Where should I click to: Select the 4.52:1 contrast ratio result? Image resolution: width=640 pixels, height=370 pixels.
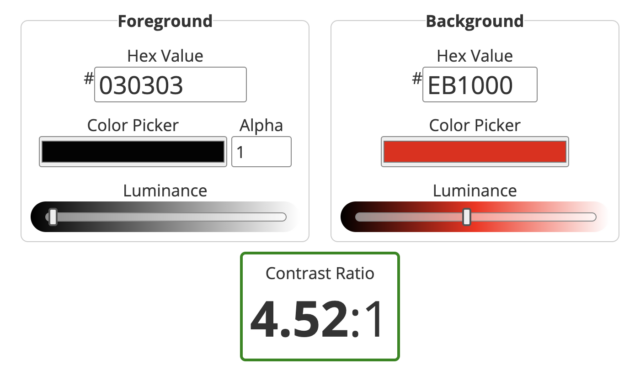pyautogui.click(x=317, y=319)
